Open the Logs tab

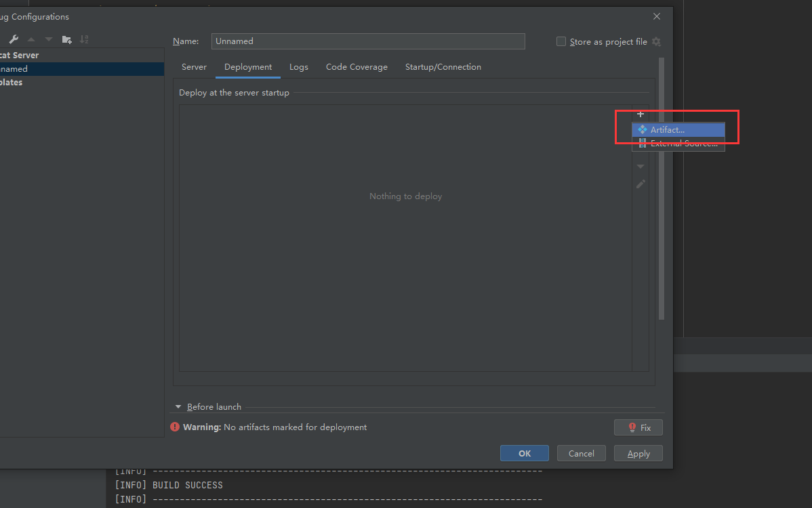click(x=299, y=67)
